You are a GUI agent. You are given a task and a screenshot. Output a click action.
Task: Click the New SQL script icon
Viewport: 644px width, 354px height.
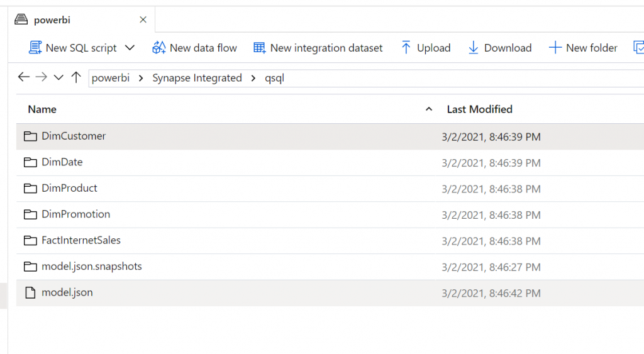(x=35, y=48)
